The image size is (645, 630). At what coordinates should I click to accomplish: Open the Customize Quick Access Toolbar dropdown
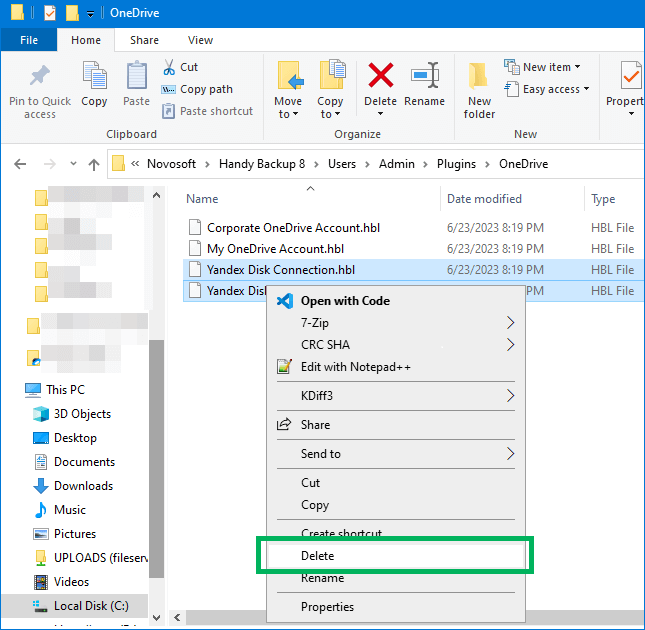pos(90,14)
